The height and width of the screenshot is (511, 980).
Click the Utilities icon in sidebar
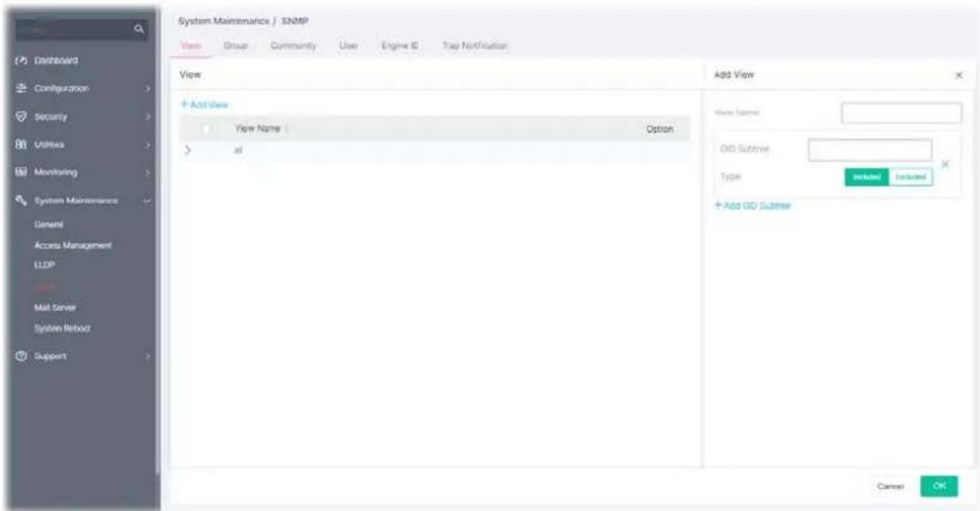coord(21,144)
